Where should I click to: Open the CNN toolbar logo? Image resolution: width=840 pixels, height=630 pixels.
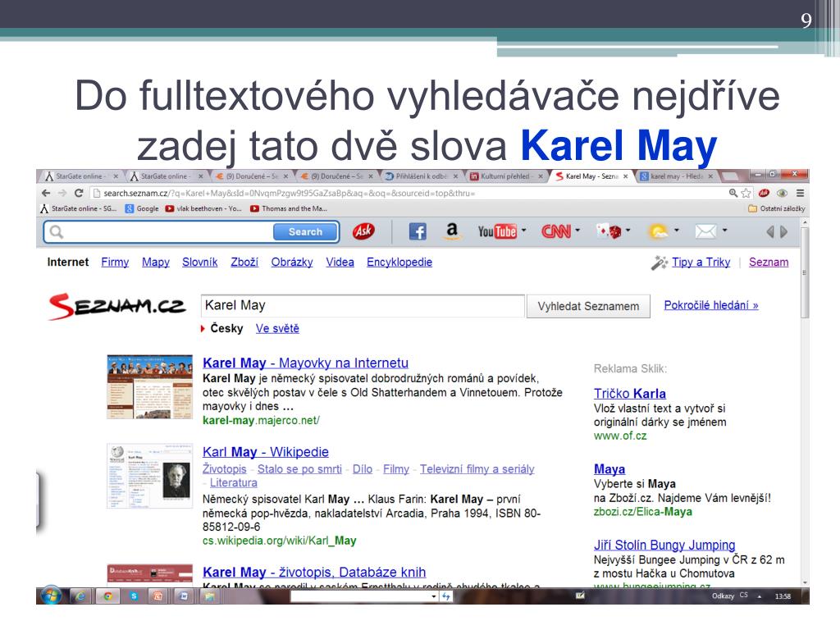tap(556, 231)
